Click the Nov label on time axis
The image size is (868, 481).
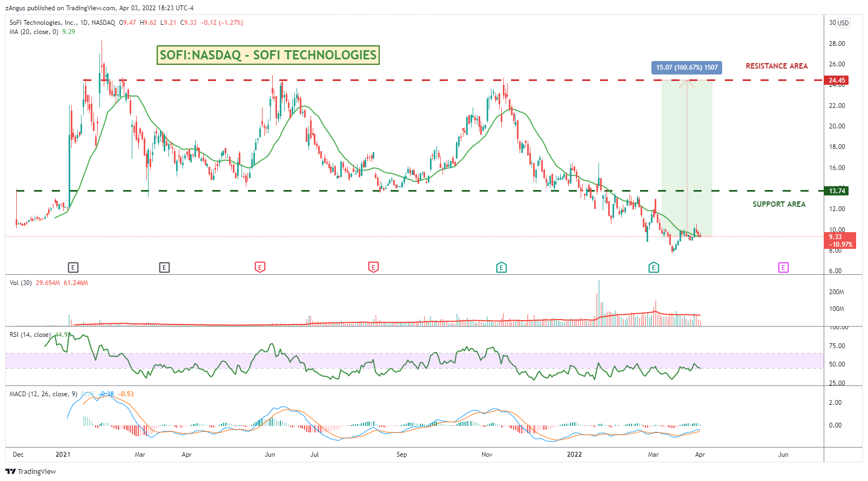point(487,455)
